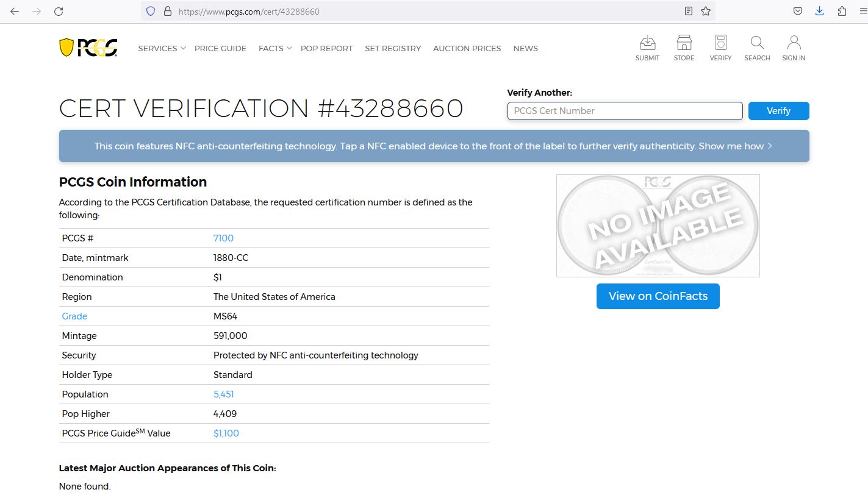
Task: Expand the NFC 'Show me how' chevron
Action: point(770,146)
